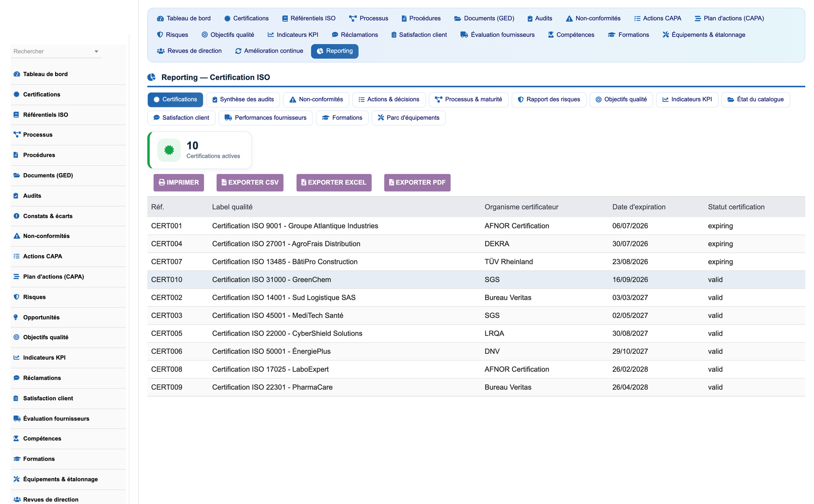Open the Rechercher dropdown arrow
The width and height of the screenshot is (814, 504).
point(96,51)
